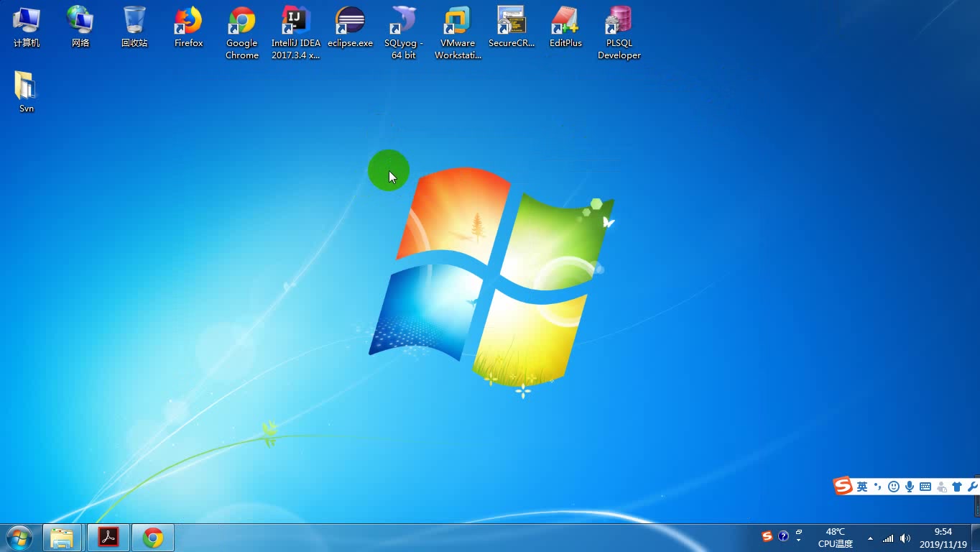Open Sogou skin shirt icon

coord(957,487)
